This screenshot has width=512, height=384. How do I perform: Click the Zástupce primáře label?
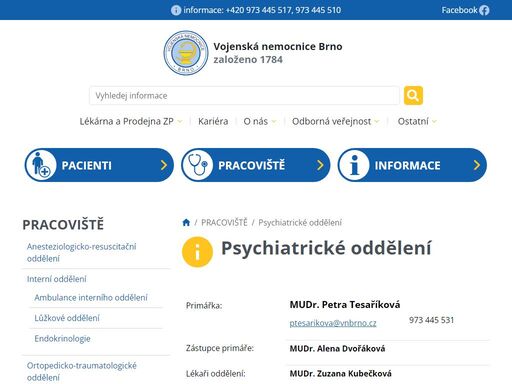click(x=220, y=348)
